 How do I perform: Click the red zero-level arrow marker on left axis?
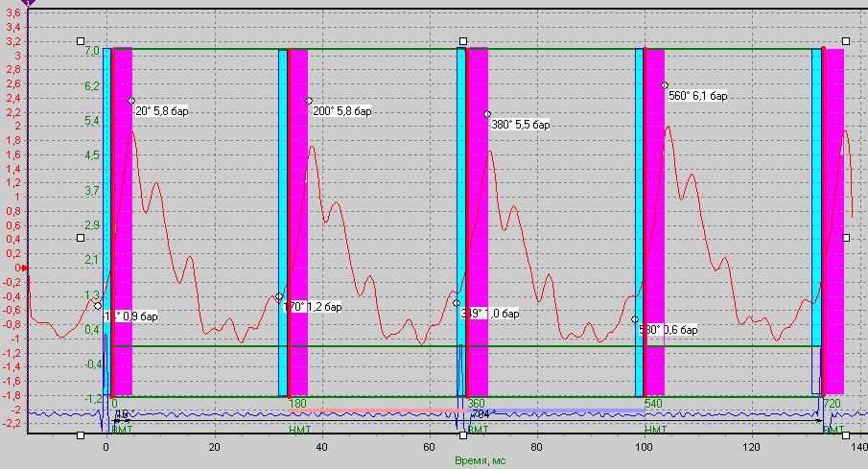click(22, 268)
